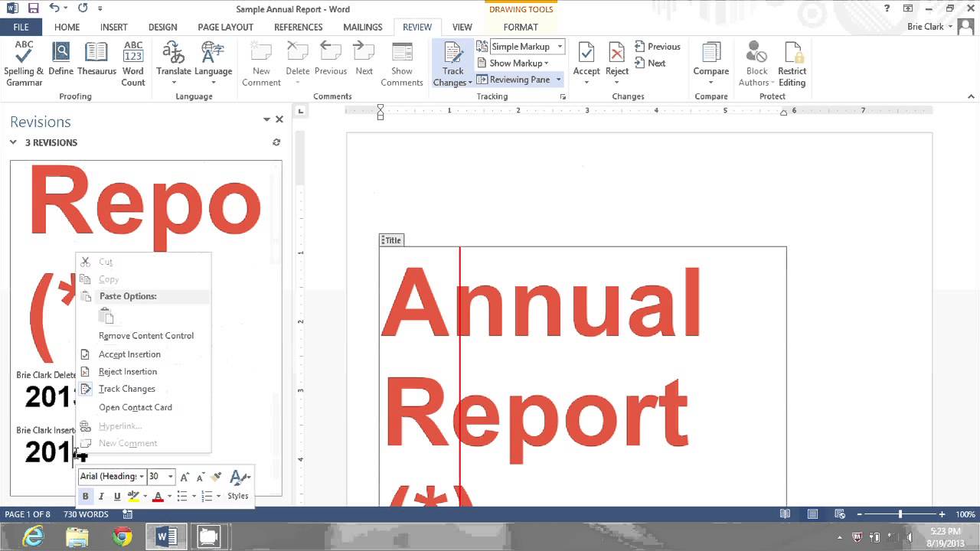
Task: Choose Reject Insertion from context menu
Action: pos(128,372)
